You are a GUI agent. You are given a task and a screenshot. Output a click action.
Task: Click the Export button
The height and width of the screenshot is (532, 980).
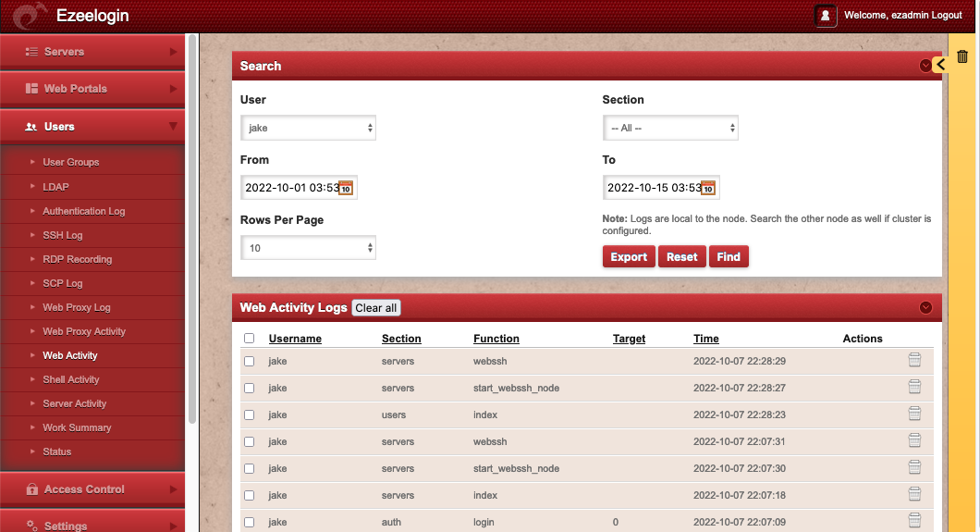pos(629,257)
